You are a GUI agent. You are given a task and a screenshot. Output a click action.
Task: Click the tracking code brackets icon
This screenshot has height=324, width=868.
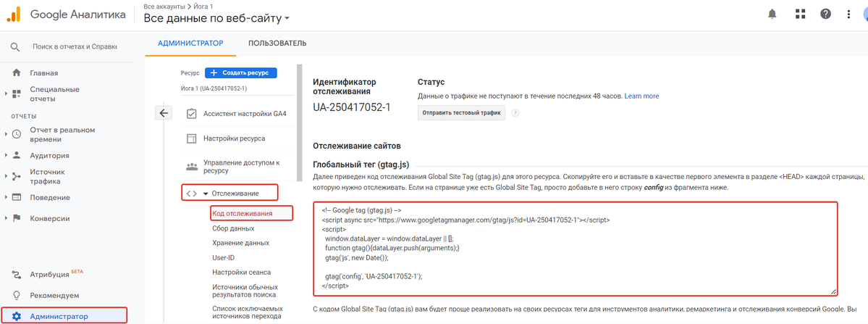pyautogui.click(x=192, y=194)
